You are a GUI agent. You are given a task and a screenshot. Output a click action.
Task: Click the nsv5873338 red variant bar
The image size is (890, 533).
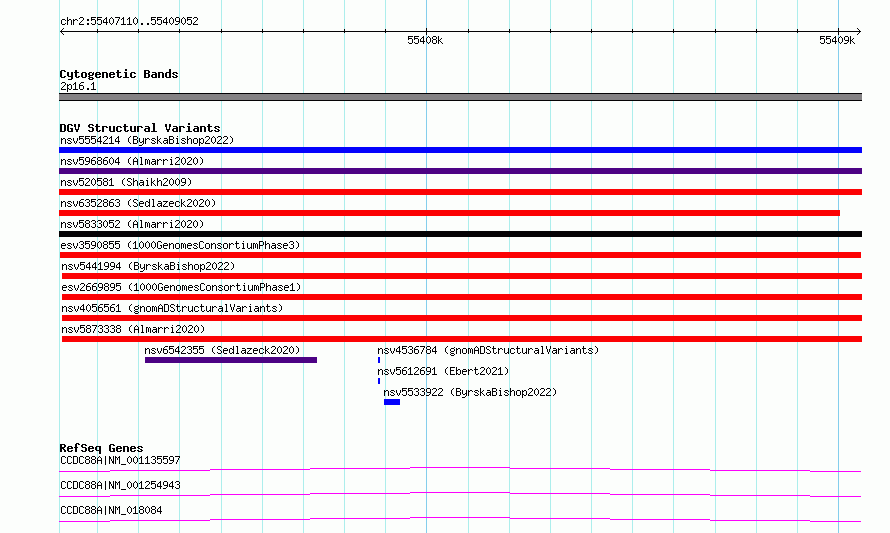(461, 339)
